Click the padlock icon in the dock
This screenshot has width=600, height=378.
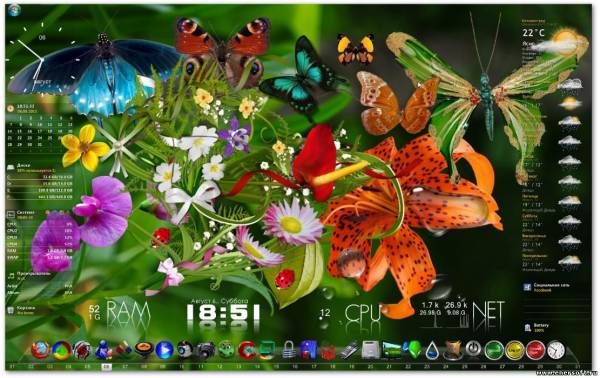tap(289, 350)
